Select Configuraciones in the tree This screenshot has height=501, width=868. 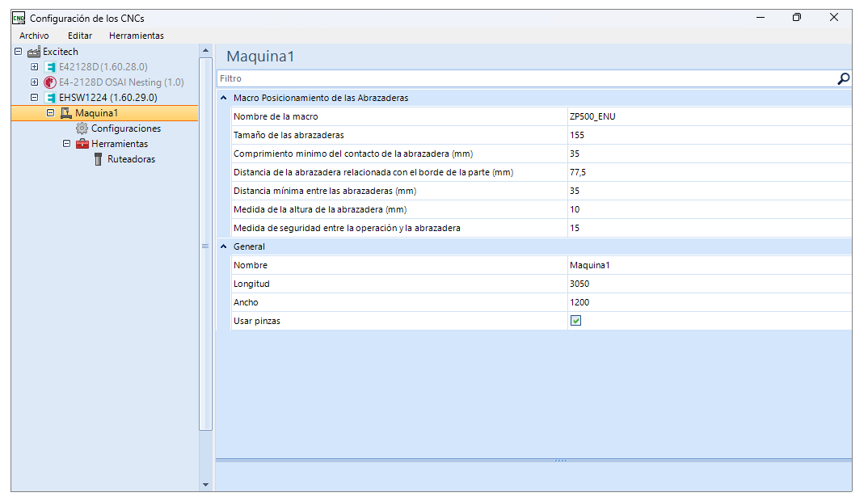pyautogui.click(x=126, y=128)
